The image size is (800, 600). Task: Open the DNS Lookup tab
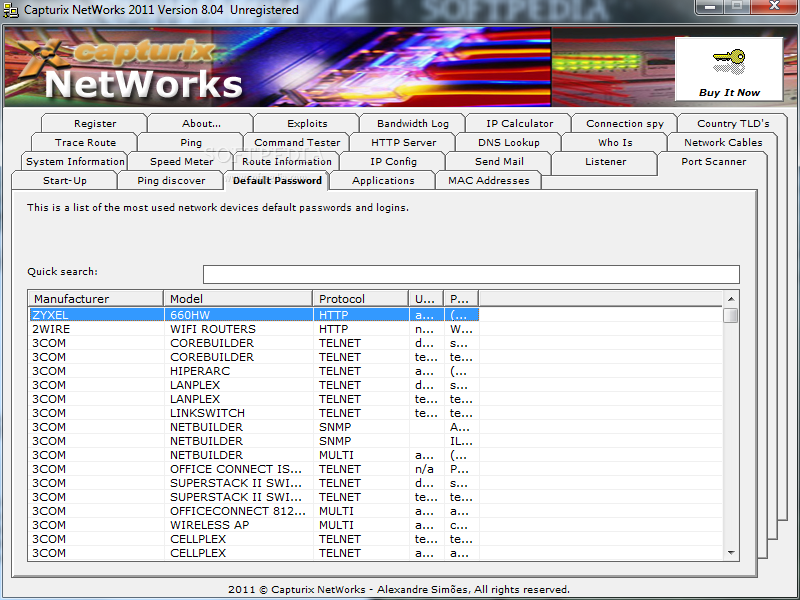[509, 142]
